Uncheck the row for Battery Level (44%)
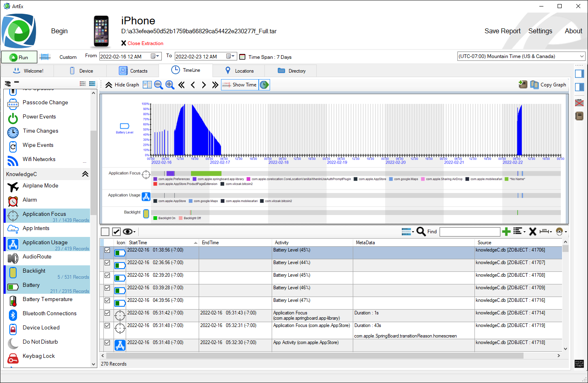The image size is (588, 383). click(107, 263)
